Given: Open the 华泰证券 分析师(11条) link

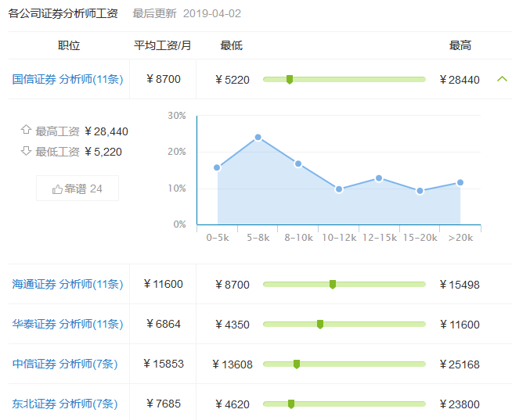Looking at the screenshot, I should (x=68, y=324).
